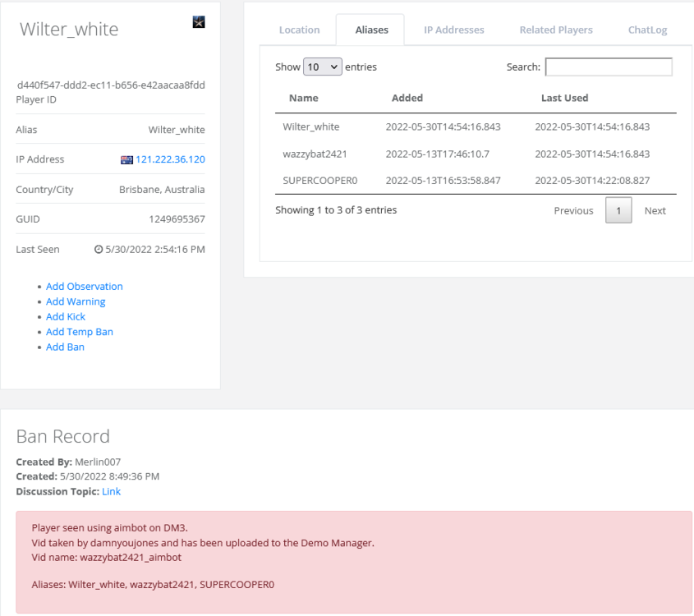Select the Aliases tab
This screenshot has height=616, width=694.
(x=371, y=30)
